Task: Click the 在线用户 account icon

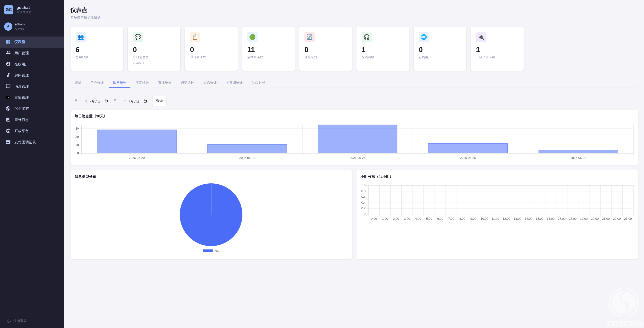Action: pos(8,64)
